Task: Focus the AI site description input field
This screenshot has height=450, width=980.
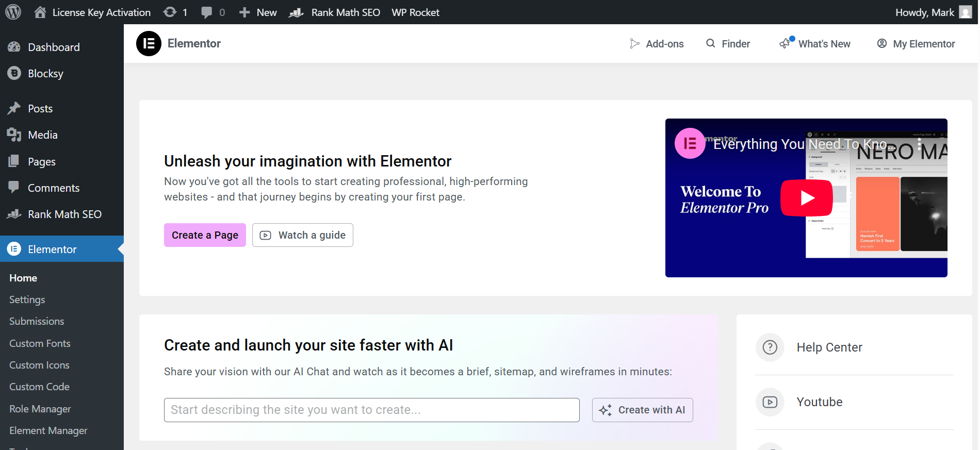Action: (x=372, y=410)
